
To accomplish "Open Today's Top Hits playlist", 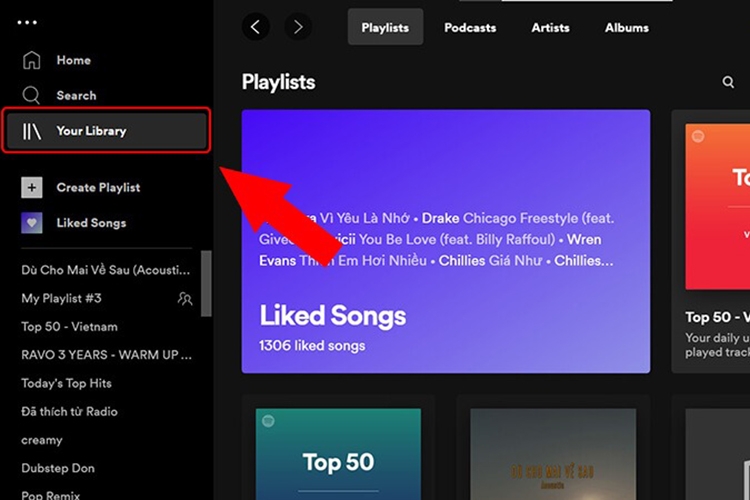I will (66, 383).
